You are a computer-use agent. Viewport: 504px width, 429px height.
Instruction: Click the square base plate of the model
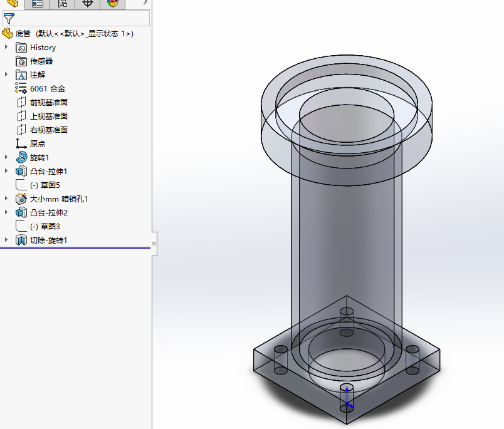tap(347, 359)
